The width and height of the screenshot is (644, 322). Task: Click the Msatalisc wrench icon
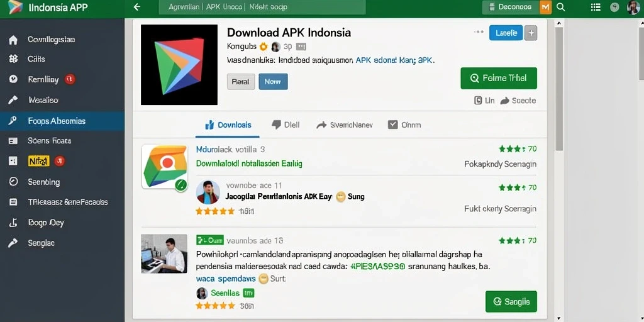coord(13,100)
